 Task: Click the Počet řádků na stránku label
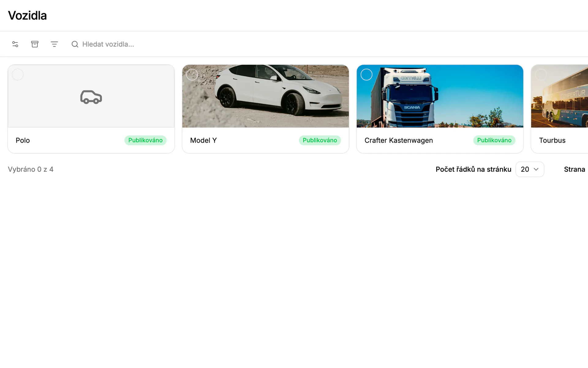click(473, 169)
